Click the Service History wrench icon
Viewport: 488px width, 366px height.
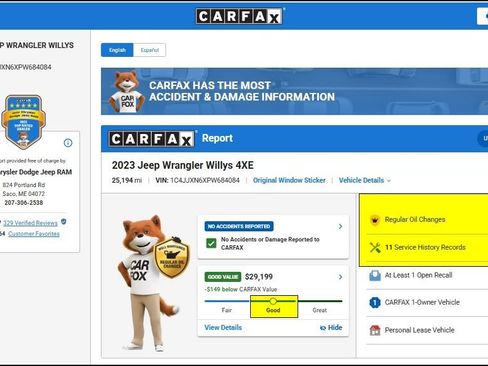375,247
